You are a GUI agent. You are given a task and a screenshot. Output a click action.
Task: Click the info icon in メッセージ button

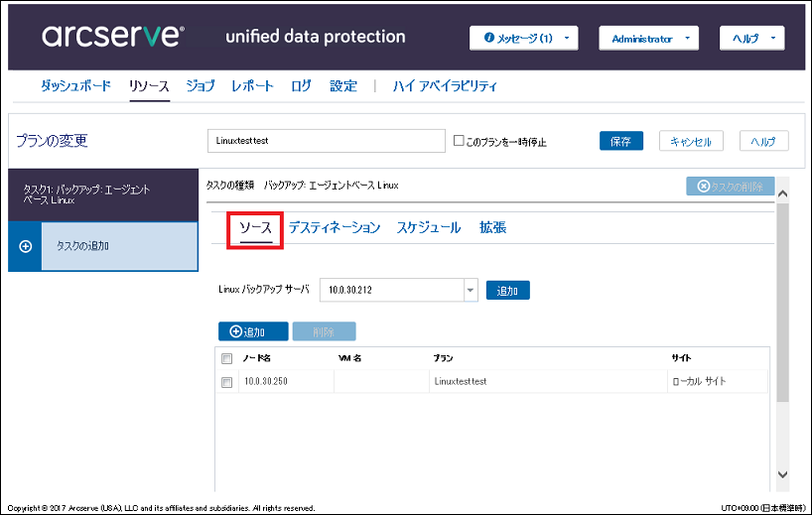pyautogui.click(x=488, y=38)
